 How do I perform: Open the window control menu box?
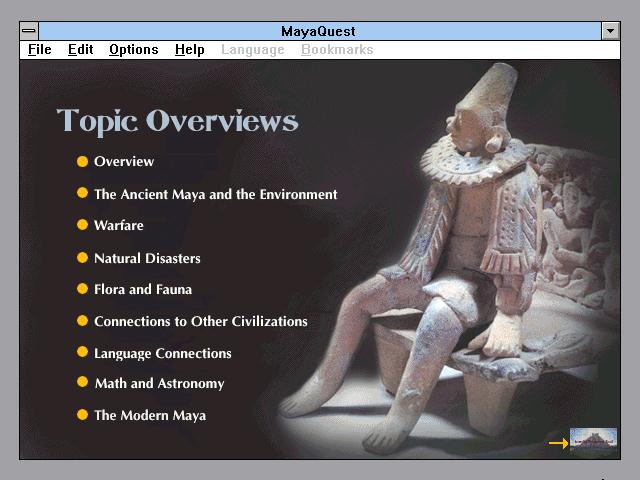coord(29,31)
